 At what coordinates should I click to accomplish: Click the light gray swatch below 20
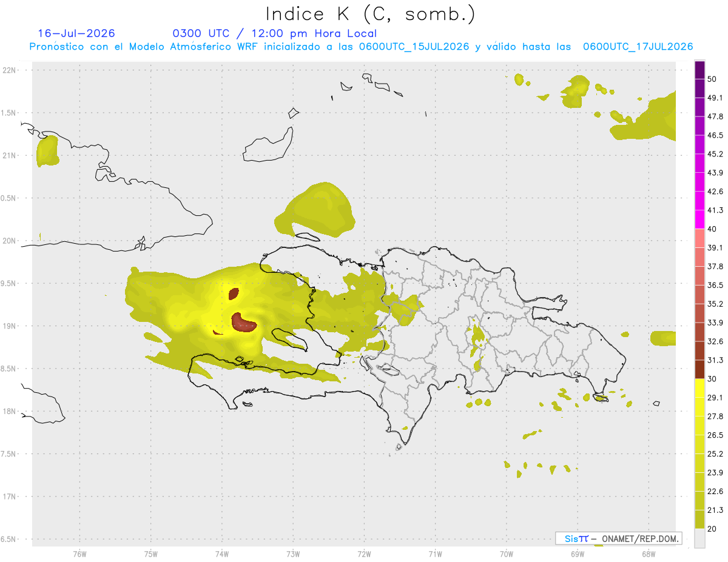(699, 538)
